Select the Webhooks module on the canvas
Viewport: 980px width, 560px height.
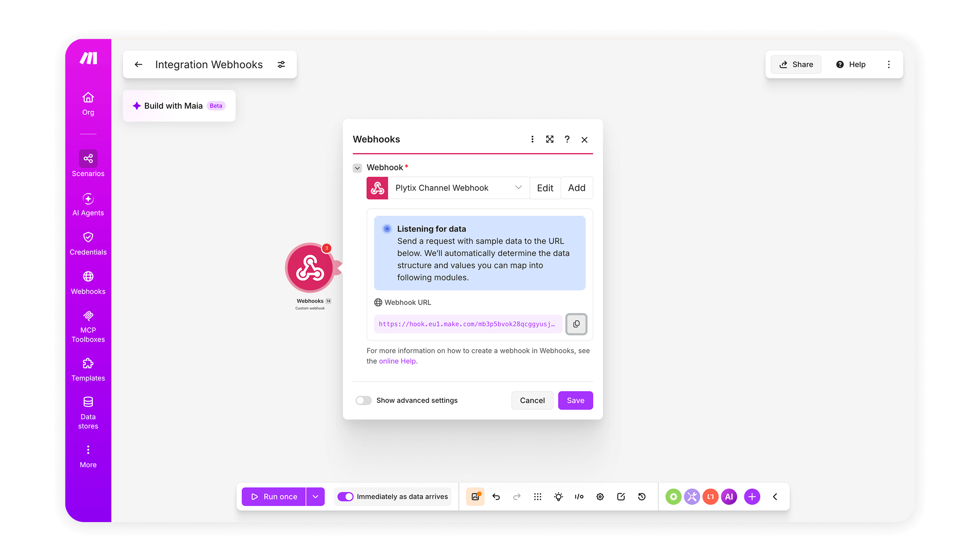click(x=310, y=268)
